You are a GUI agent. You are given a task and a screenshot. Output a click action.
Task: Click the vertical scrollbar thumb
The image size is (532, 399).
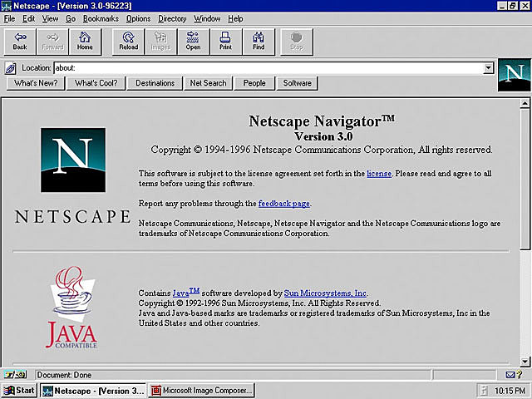pyautogui.click(x=525, y=180)
